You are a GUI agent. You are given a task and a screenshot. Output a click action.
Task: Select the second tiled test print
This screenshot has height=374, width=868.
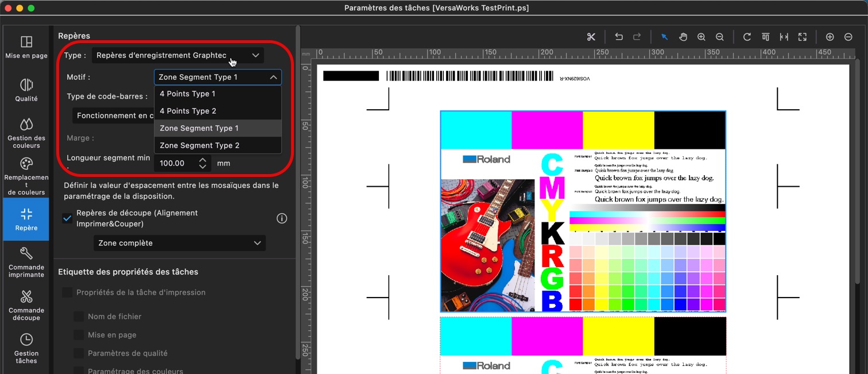click(583, 345)
